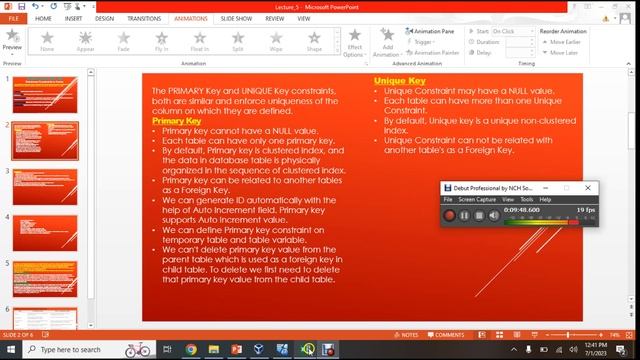Open Debut View menu
Screen dimensions: 640x360
[508, 200]
